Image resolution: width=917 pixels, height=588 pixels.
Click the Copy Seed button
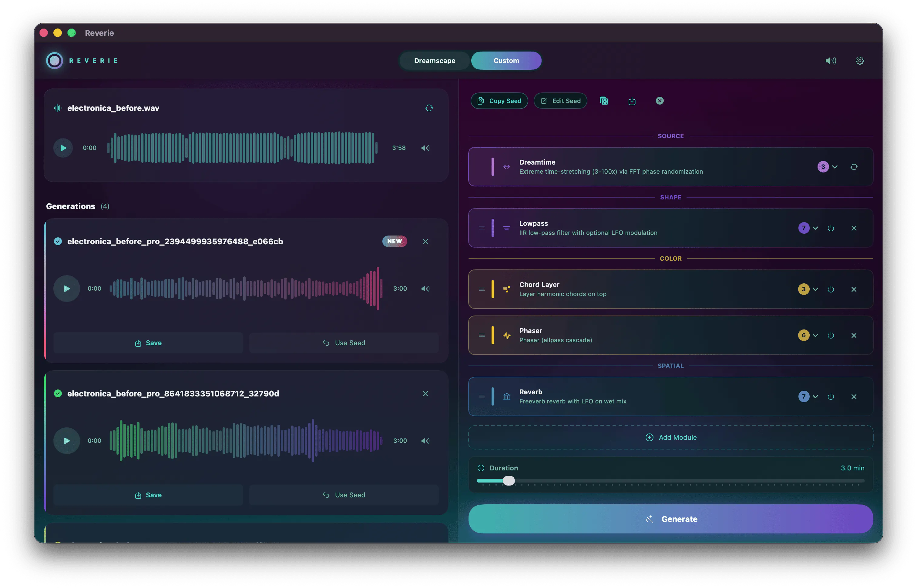click(499, 101)
